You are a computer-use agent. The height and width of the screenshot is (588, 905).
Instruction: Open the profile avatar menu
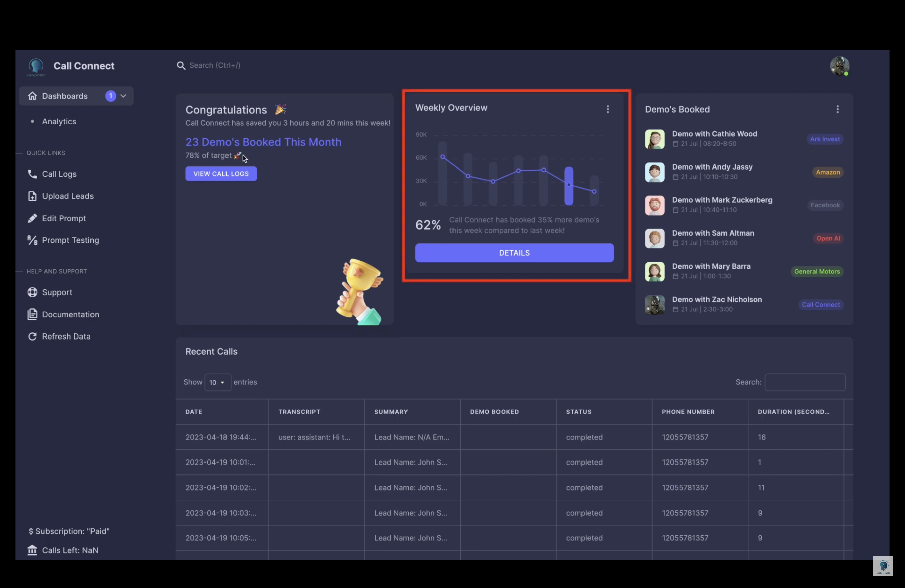pyautogui.click(x=840, y=66)
